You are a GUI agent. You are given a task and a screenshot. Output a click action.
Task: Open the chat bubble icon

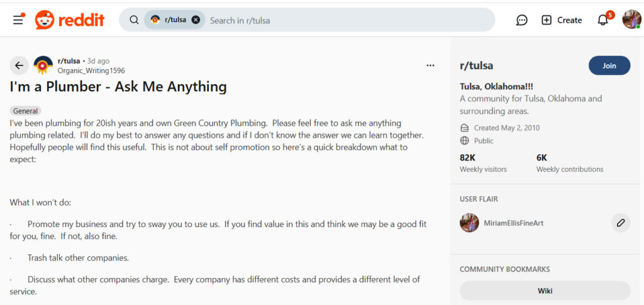(x=521, y=20)
